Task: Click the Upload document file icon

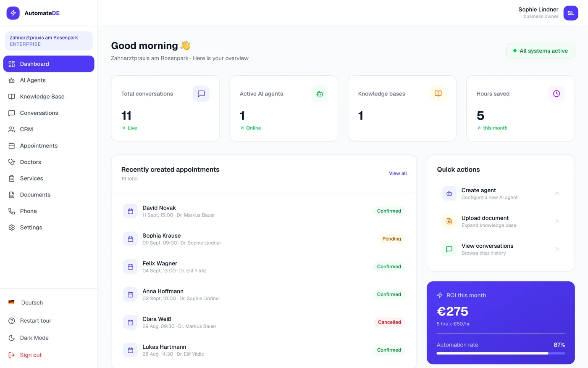Action: (449, 221)
